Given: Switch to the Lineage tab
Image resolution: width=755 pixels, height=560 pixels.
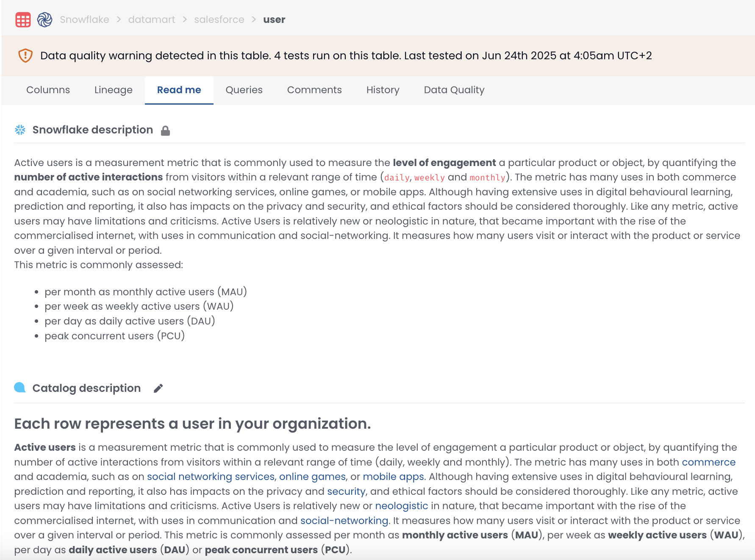Looking at the screenshot, I should pos(113,90).
